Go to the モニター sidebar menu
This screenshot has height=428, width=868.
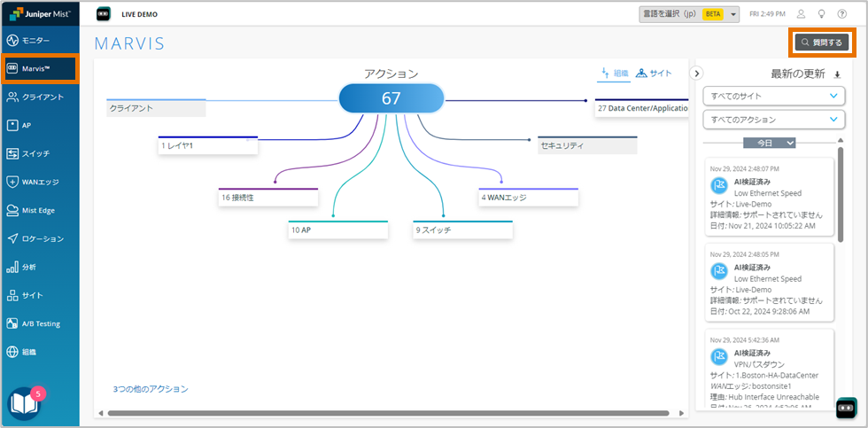40,41
